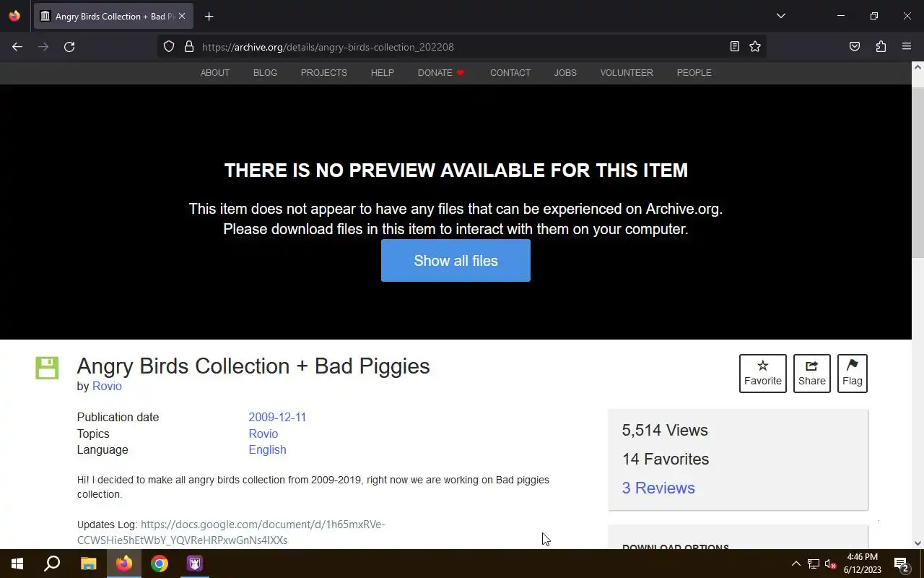Screen dimensions: 924x578
Task: Open author Rovio link
Action: click(107, 386)
